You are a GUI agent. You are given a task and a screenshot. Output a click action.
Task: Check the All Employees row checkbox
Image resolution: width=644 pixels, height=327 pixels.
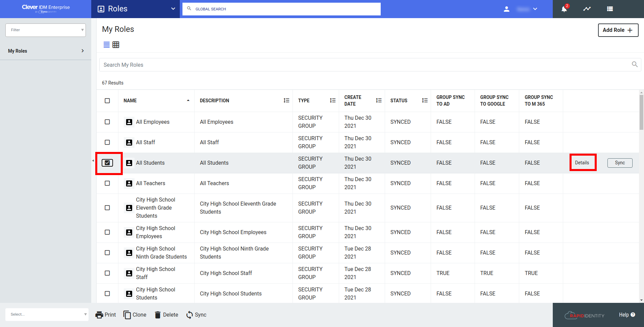pyautogui.click(x=107, y=122)
